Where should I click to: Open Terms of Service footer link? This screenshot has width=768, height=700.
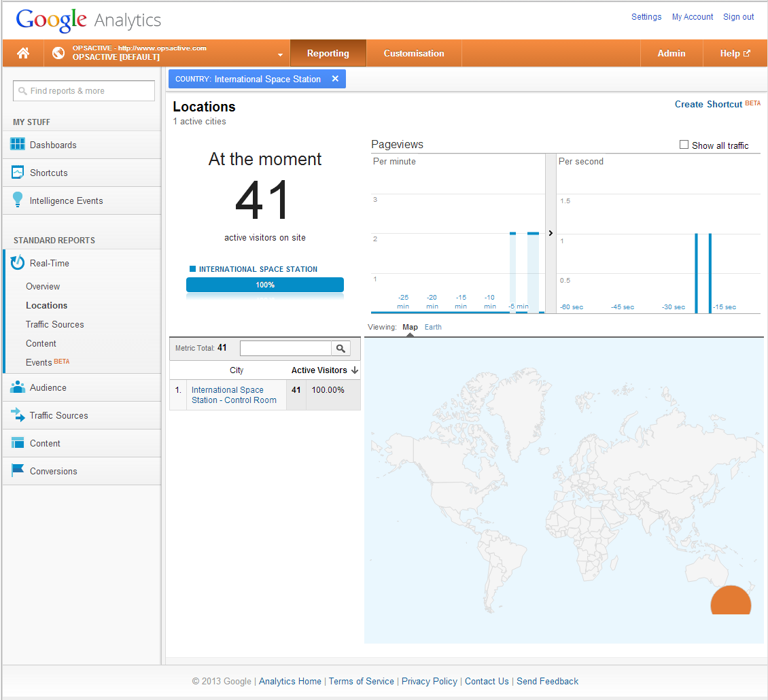(x=361, y=681)
